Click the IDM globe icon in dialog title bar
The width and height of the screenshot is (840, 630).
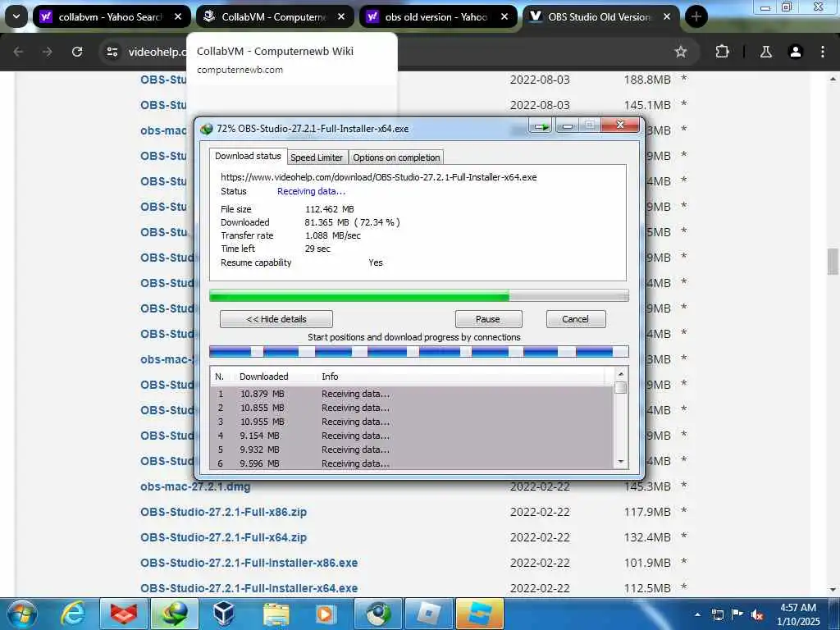click(206, 129)
